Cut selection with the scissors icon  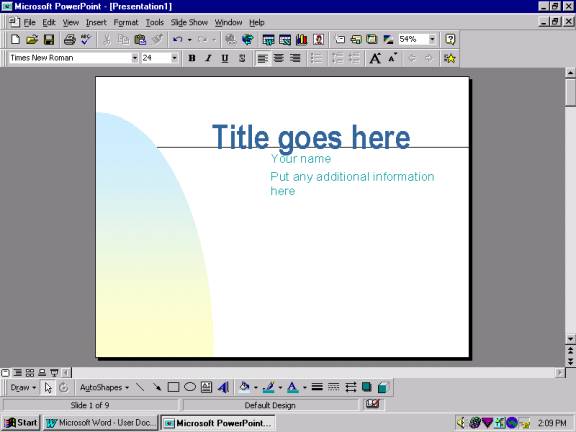pyautogui.click(x=107, y=39)
